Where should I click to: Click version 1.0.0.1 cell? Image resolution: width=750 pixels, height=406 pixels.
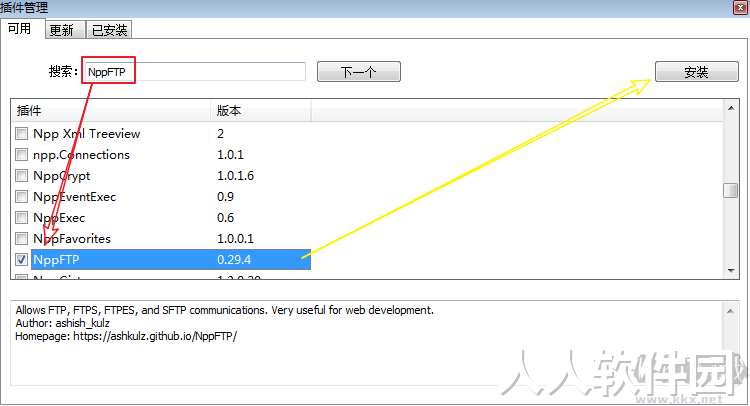pos(235,238)
